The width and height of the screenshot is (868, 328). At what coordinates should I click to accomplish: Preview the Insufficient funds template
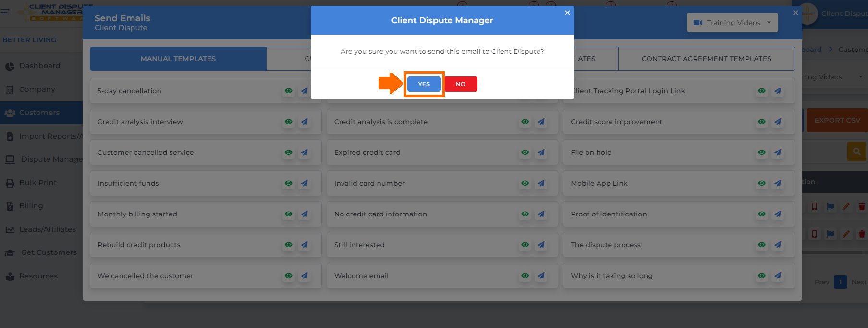pos(288,183)
